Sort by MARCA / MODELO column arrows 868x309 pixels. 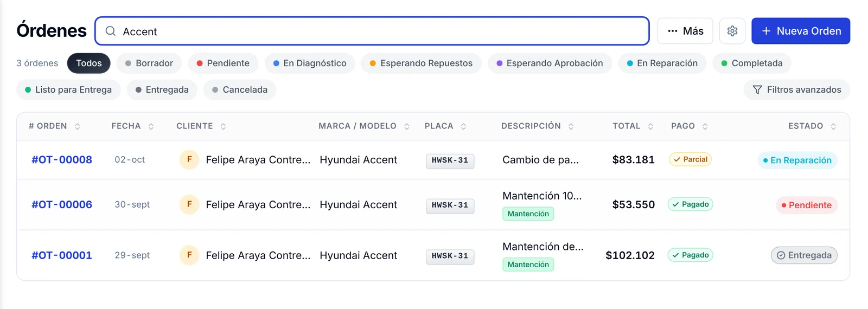406,126
